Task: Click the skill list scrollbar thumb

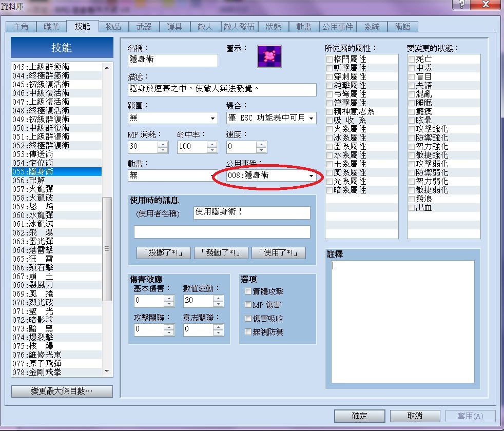Action: [107, 249]
